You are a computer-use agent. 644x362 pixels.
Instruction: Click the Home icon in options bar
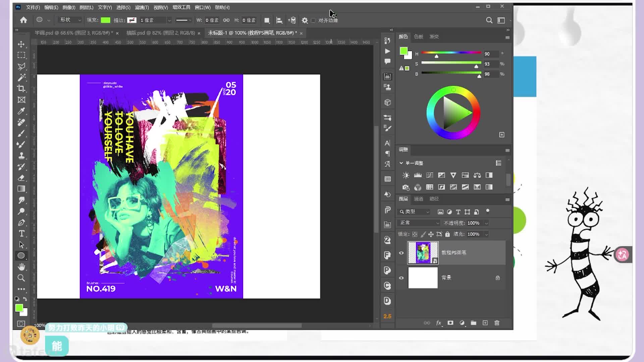pyautogui.click(x=23, y=20)
